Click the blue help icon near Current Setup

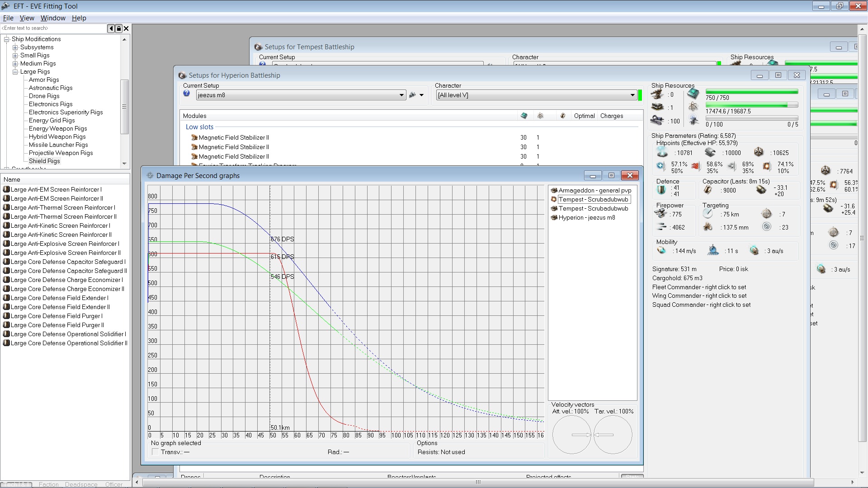[186, 94]
